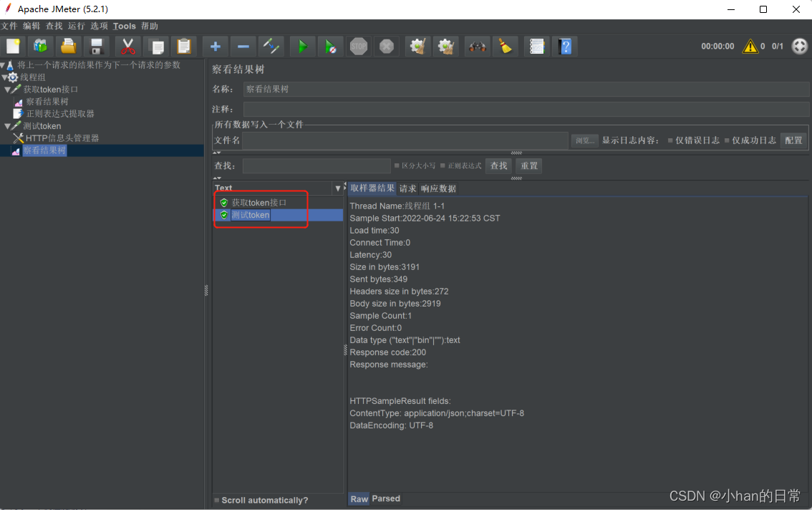The width and height of the screenshot is (812, 510).
Task: Select the 获取token接口 result entry
Action: pyautogui.click(x=258, y=203)
